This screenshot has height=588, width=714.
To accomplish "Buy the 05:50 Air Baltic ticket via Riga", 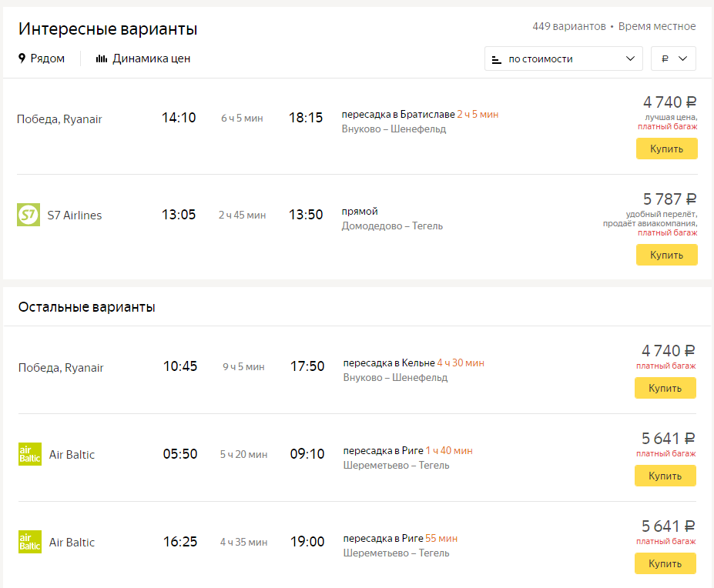I will tap(665, 476).
